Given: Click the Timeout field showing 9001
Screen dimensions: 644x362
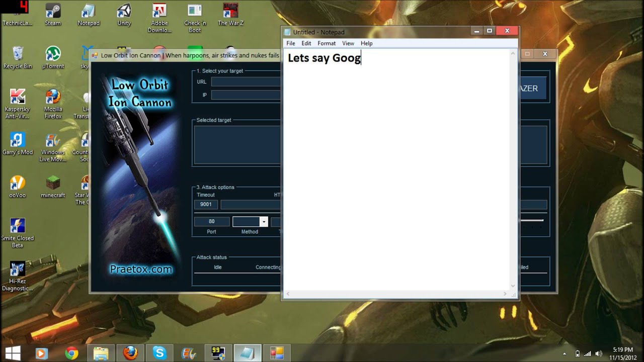Looking at the screenshot, I should (x=206, y=204).
